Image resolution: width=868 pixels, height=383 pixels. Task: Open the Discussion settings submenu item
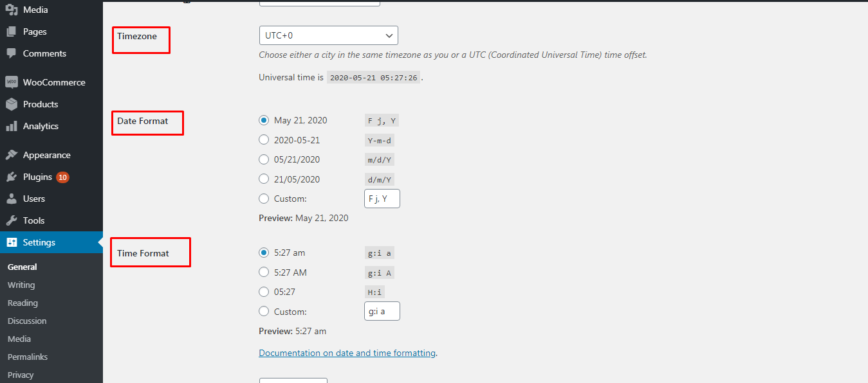pos(27,321)
